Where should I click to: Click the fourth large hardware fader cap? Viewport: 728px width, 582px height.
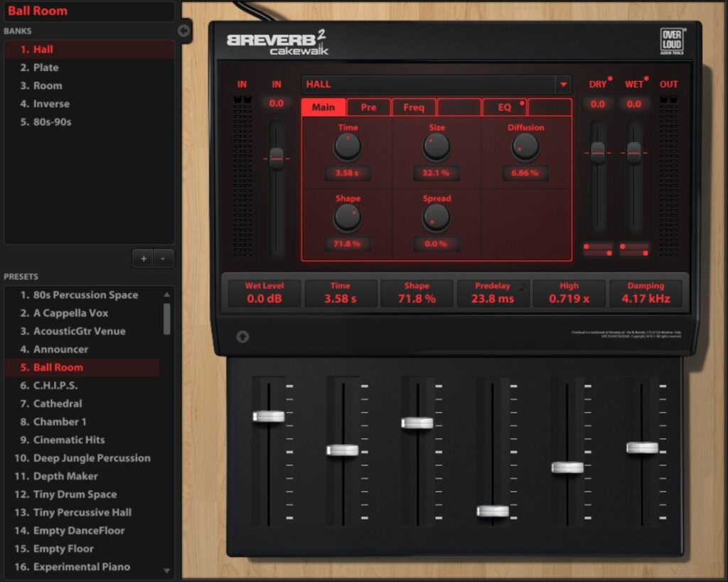point(493,511)
